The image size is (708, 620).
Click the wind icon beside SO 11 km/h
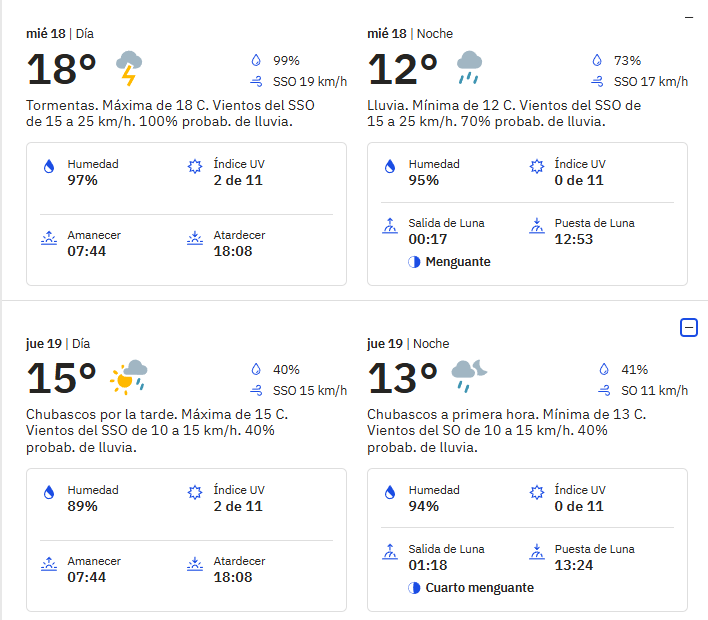pos(604,391)
